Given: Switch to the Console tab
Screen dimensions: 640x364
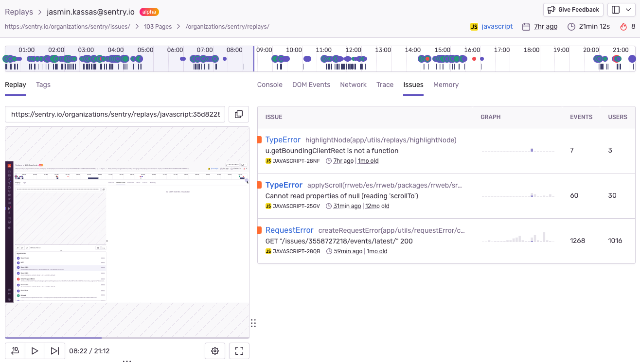Looking at the screenshot, I should pos(269,85).
